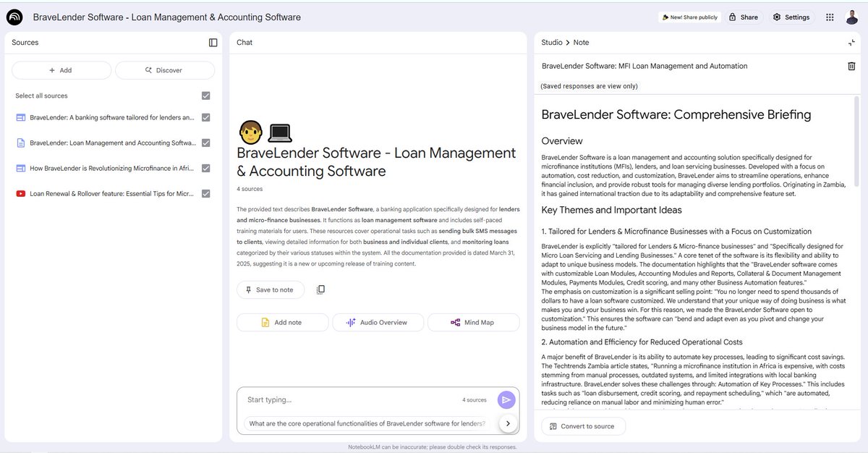Open 'BraveLender: Loan Management and Accounting' source

point(113,143)
